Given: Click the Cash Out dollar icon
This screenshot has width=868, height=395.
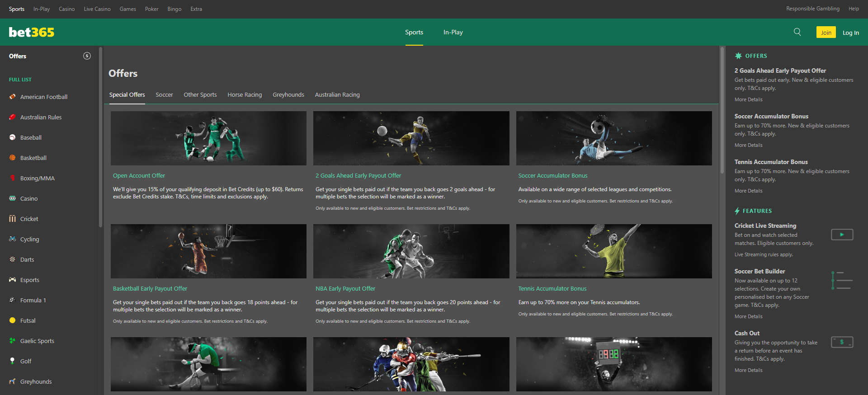Looking at the screenshot, I should tap(842, 342).
